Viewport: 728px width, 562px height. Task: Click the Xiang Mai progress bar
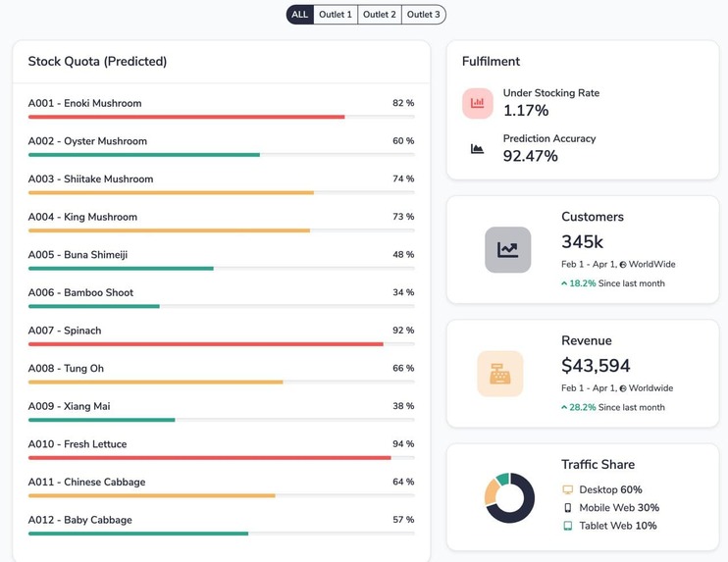pos(222,420)
